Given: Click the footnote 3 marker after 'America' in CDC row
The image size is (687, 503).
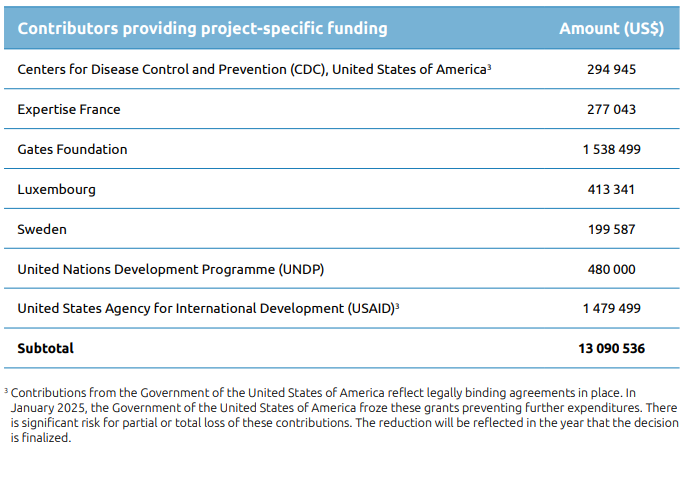Looking at the screenshot, I should (489, 67).
